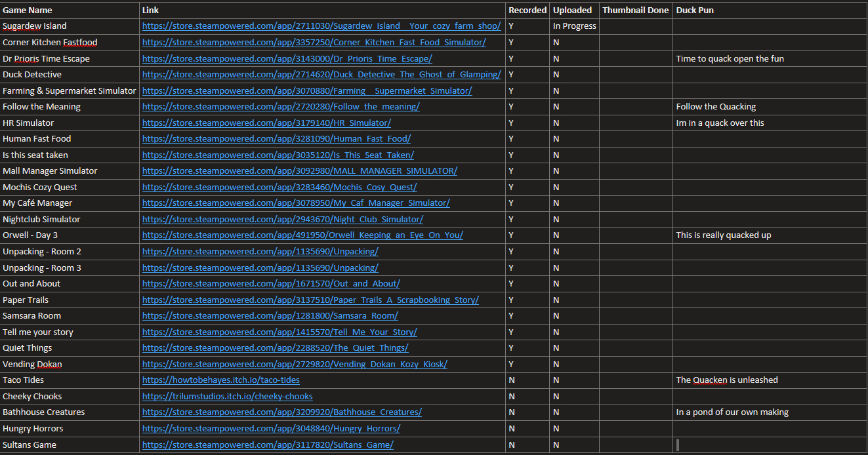Click the 'Follow the Quacking' pun cell

[x=716, y=107]
